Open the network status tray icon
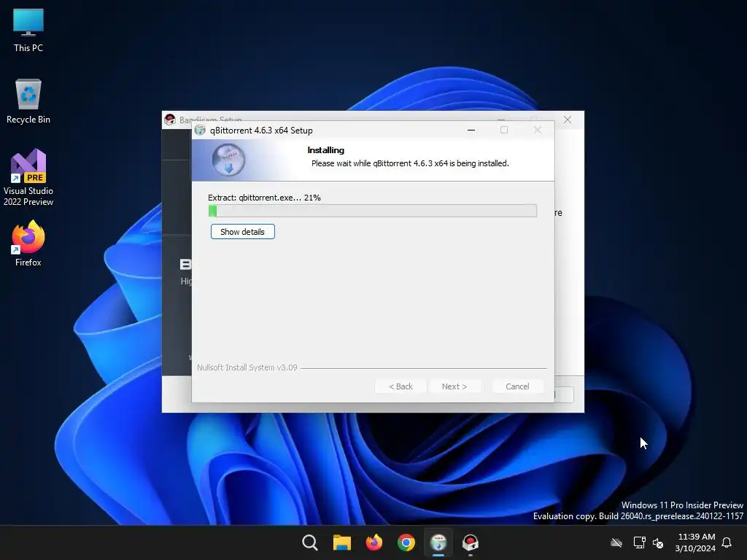This screenshot has height=560, width=747. coord(639,542)
